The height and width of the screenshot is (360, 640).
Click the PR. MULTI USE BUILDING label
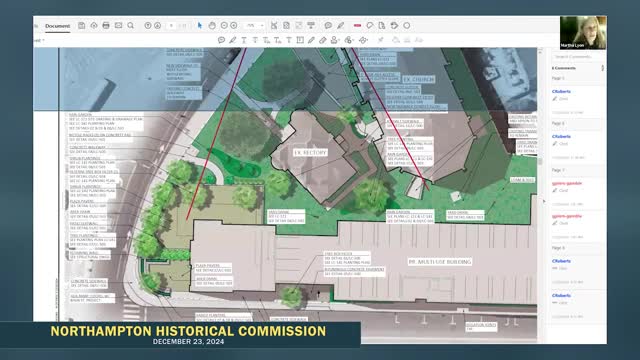pyautogui.click(x=440, y=262)
